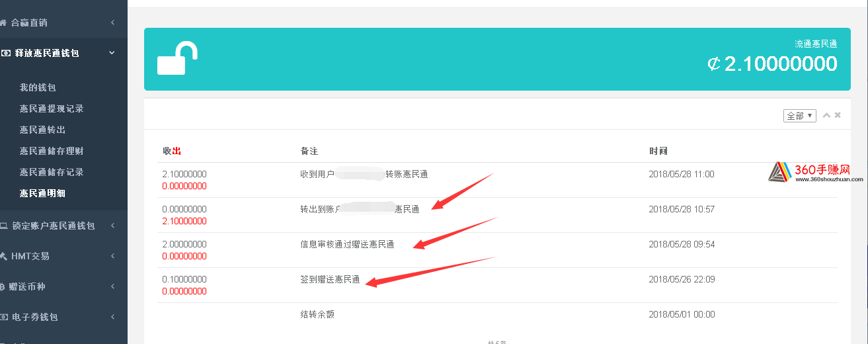Select the 转出到账户 惠民通 remark
868x344 pixels.
[360, 209]
